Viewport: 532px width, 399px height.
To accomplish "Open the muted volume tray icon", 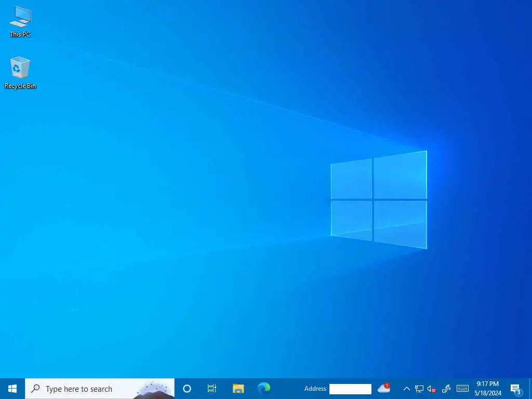I will coord(432,389).
